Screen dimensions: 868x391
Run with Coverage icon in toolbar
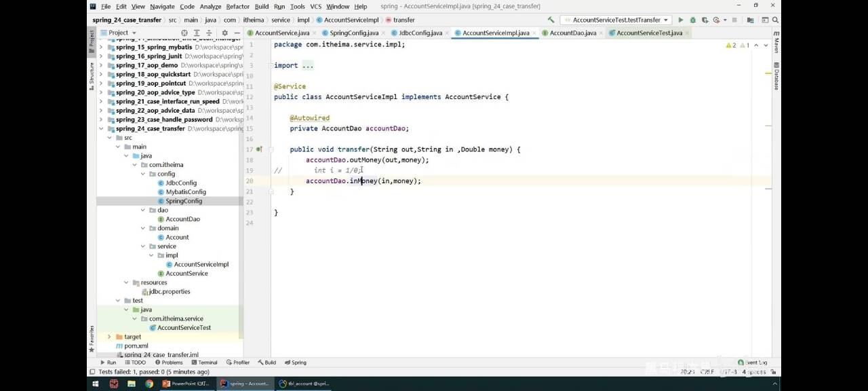[x=705, y=20]
